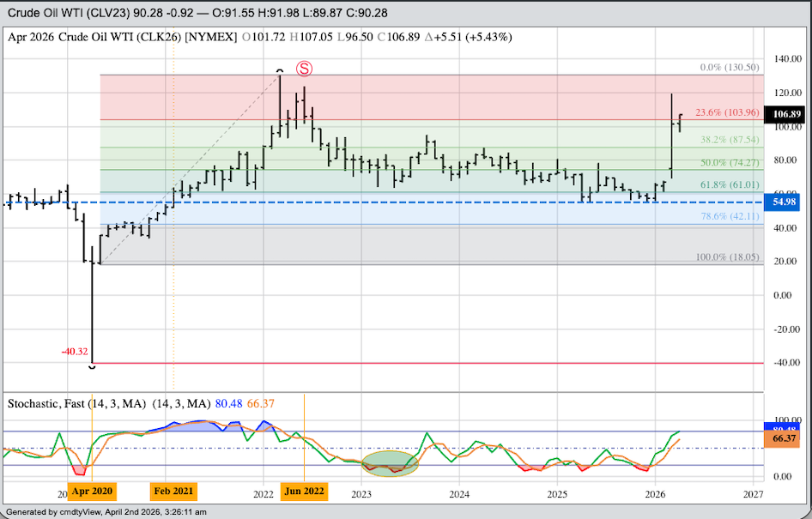
Task: Click the high value H107.05 in title
Action: tap(311, 37)
